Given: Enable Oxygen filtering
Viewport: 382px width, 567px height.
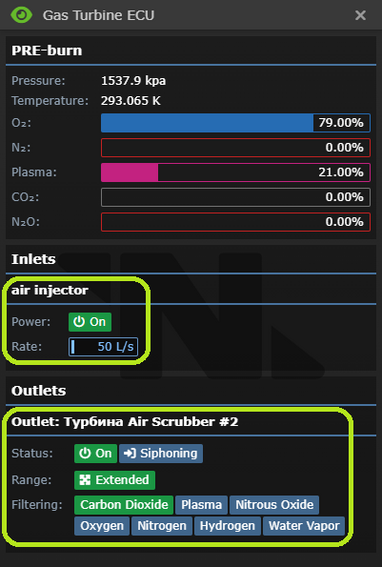Looking at the screenshot, I should pyautogui.click(x=102, y=526).
